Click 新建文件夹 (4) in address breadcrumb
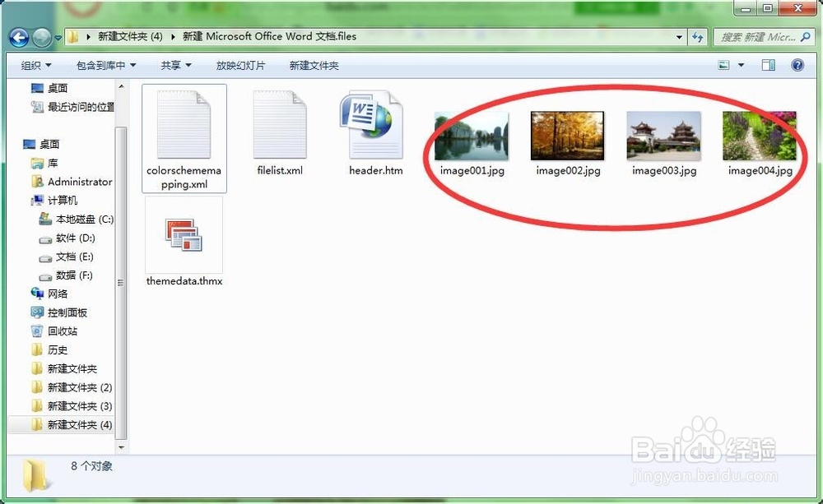This screenshot has height=504, width=823. pos(130,37)
